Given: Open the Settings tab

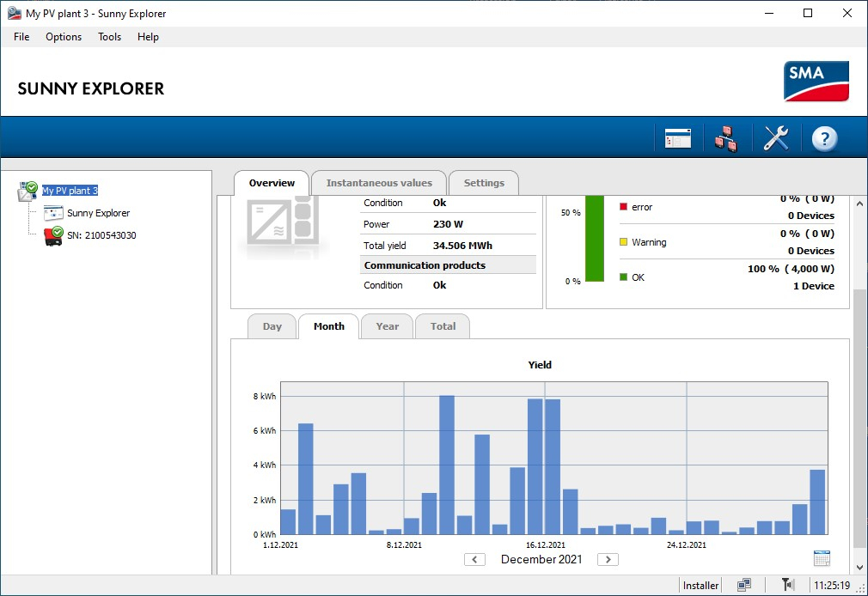Looking at the screenshot, I should pyautogui.click(x=484, y=183).
